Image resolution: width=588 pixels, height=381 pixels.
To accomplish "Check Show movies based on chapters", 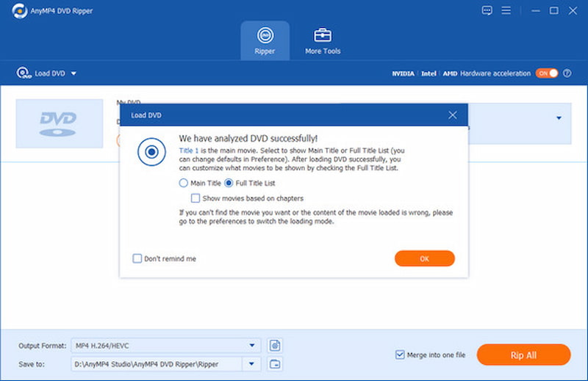I will coord(196,198).
